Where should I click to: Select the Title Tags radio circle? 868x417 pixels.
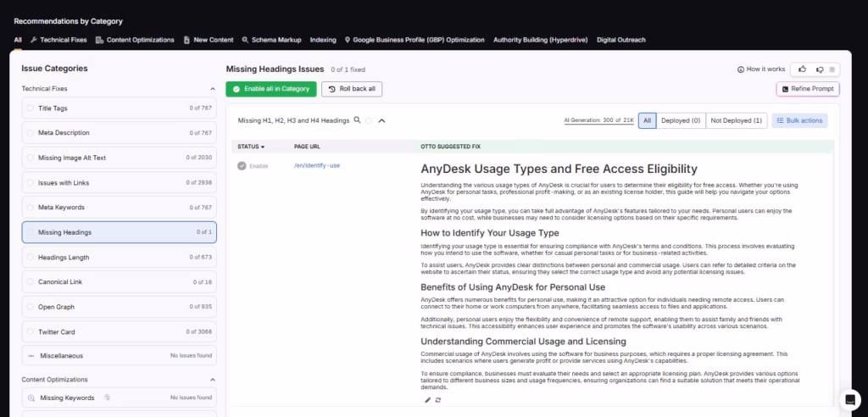[31, 108]
